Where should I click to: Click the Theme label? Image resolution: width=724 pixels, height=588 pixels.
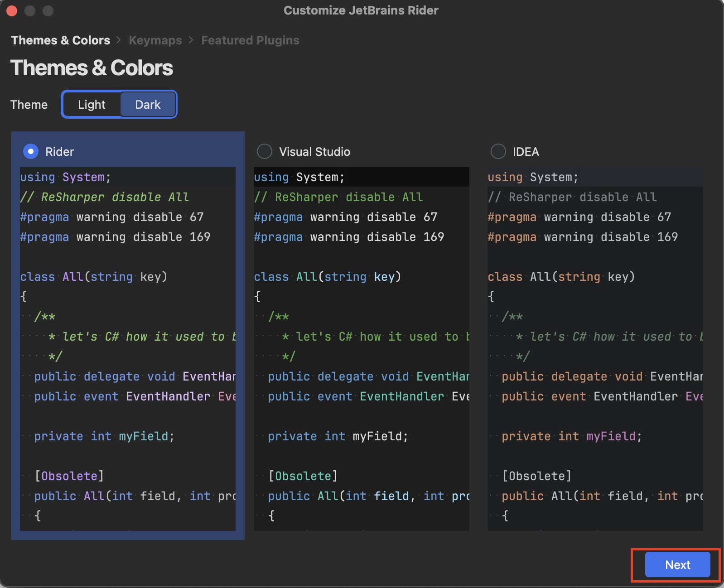29,105
